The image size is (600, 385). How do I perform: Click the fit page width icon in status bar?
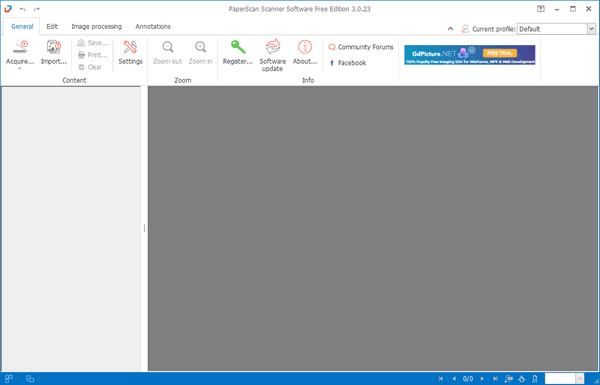pos(535,379)
